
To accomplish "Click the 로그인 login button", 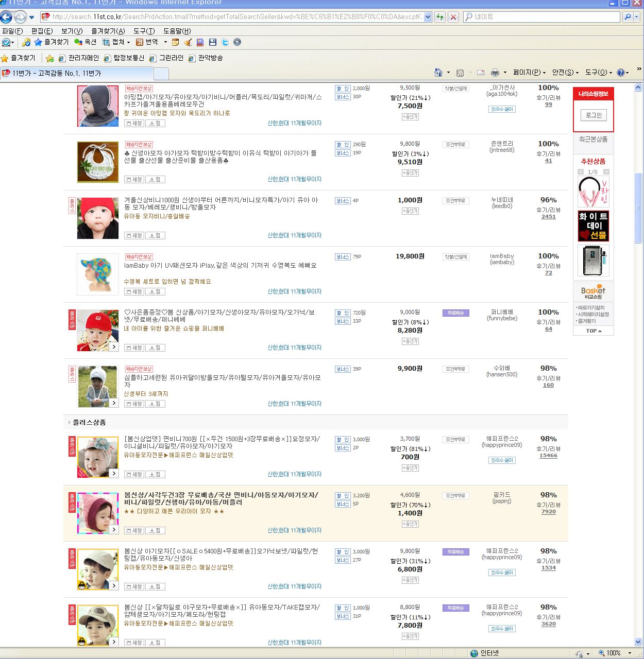I will [594, 115].
